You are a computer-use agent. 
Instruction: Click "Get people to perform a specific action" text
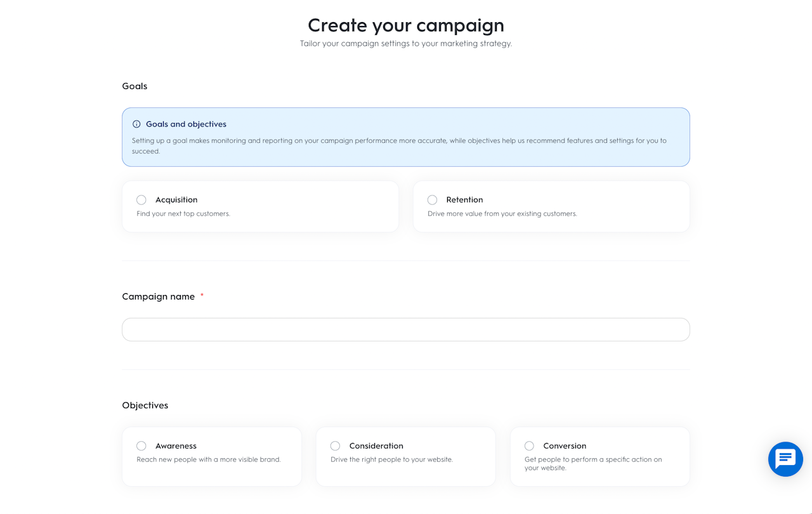pyautogui.click(x=593, y=459)
